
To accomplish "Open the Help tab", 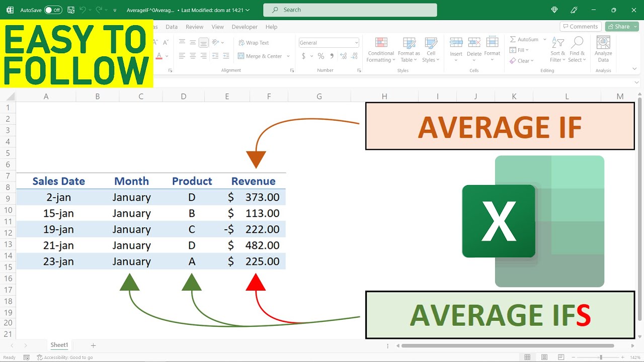I will [272, 27].
